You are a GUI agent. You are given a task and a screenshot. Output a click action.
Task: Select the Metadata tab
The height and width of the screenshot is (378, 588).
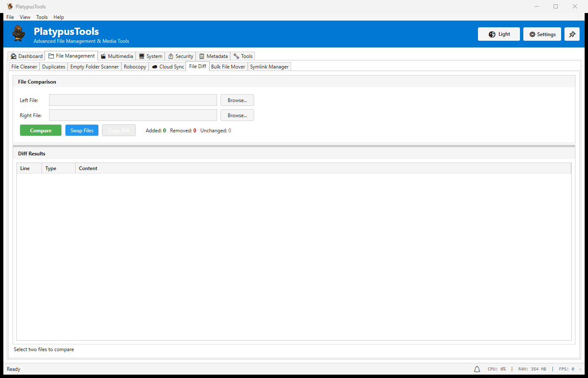click(213, 56)
